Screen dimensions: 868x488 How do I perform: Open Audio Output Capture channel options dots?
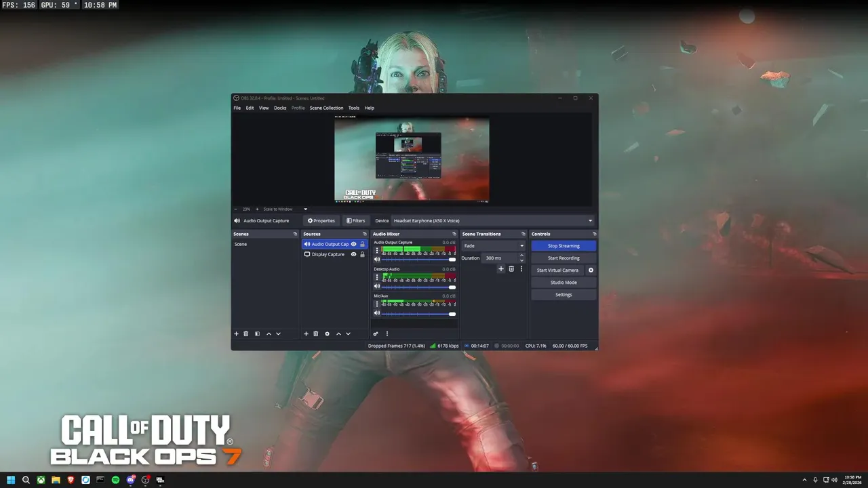tap(377, 250)
